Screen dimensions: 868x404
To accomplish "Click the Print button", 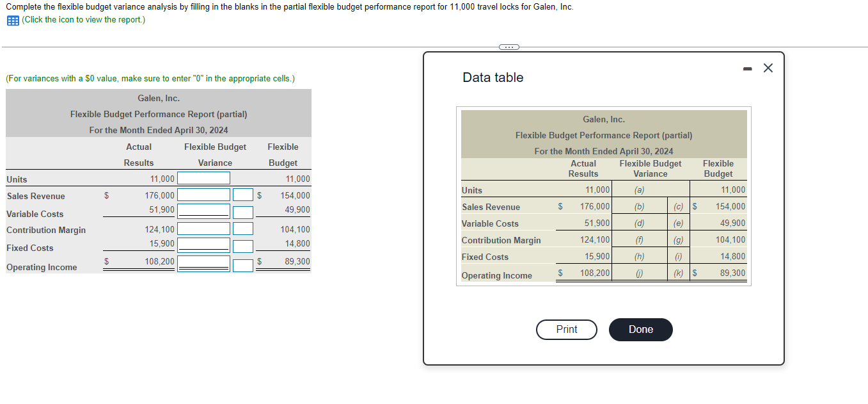I will (567, 330).
